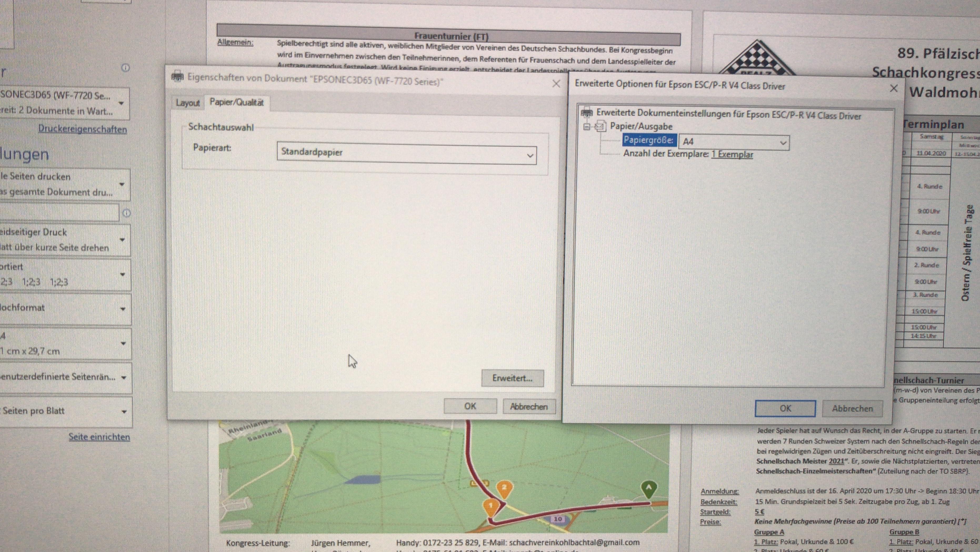Click the printer info icon in Word
The width and height of the screenshot is (980, 552).
126,68
